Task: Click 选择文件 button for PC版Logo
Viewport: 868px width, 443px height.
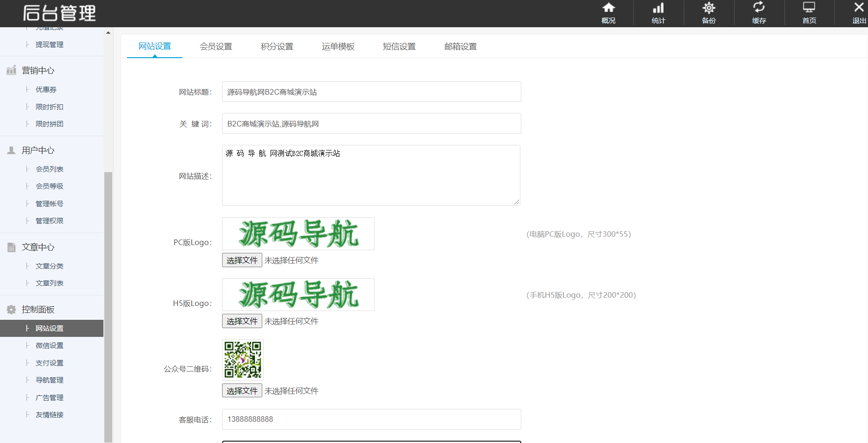Action: [x=242, y=260]
